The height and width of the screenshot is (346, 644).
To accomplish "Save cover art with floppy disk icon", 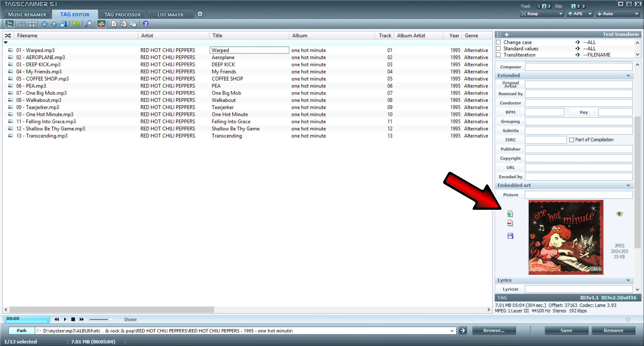I will pos(510,236).
